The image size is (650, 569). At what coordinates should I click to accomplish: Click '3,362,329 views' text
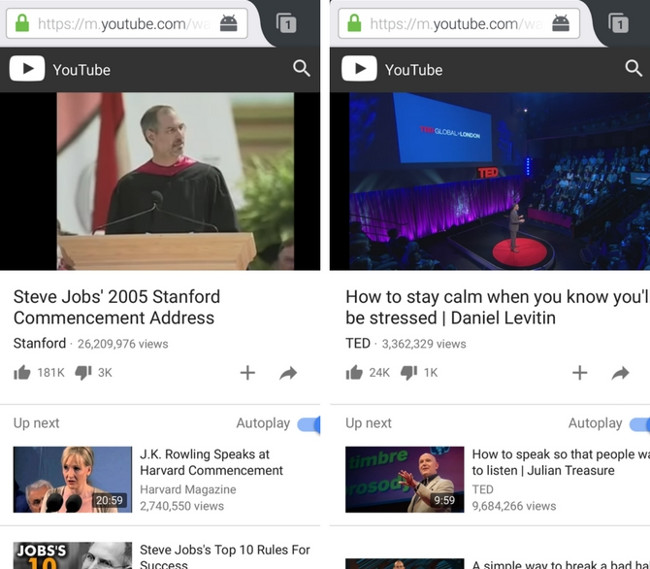424,344
